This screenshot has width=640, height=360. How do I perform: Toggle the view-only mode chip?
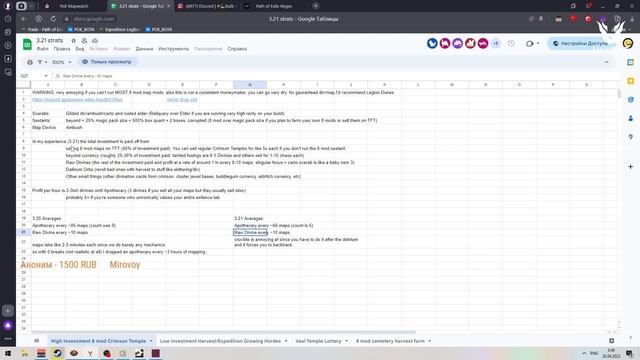click(x=107, y=62)
